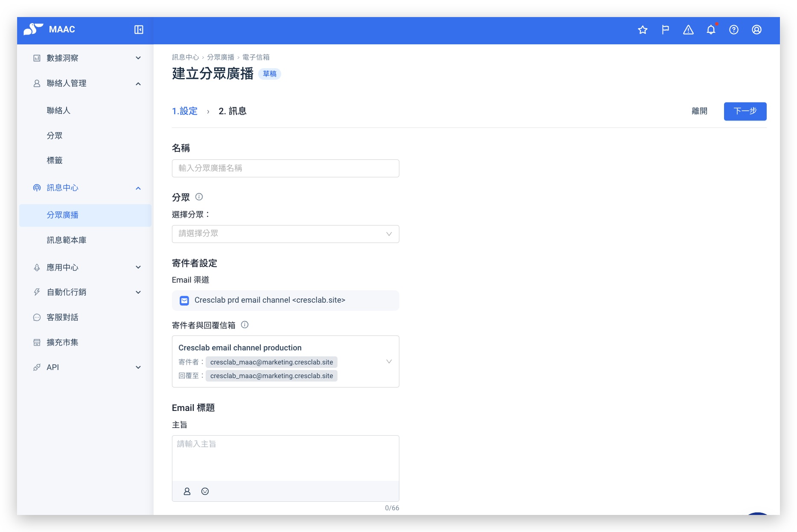Image resolution: width=797 pixels, height=532 pixels.
Task: Click the 回覆至 reply address tag
Action: point(271,376)
